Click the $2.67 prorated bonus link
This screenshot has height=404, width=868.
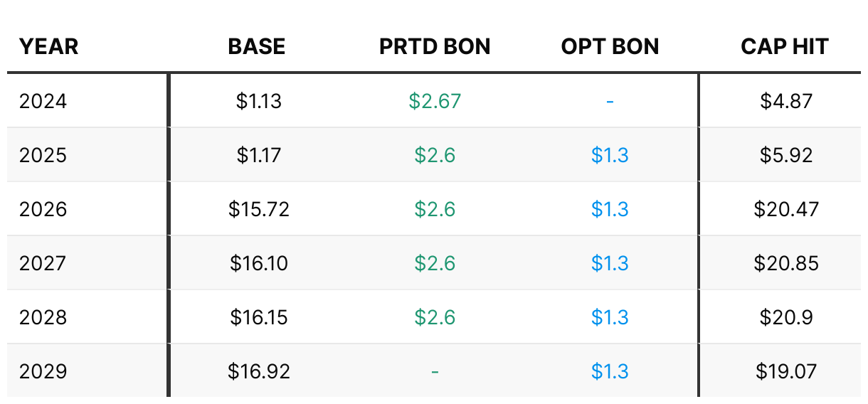point(435,101)
